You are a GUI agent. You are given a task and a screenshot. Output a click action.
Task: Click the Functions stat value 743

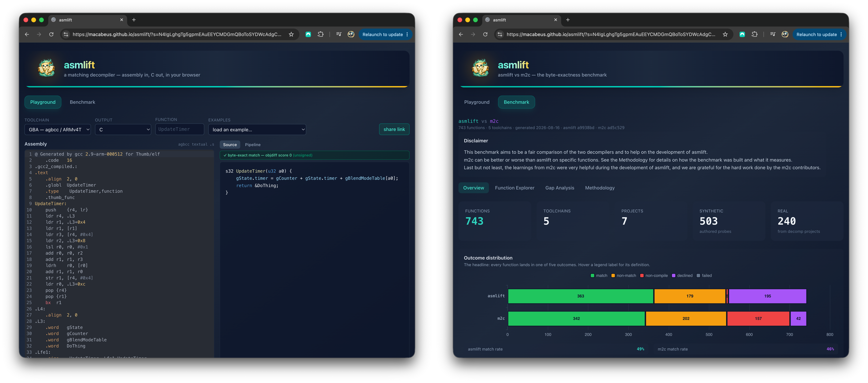pos(474,221)
